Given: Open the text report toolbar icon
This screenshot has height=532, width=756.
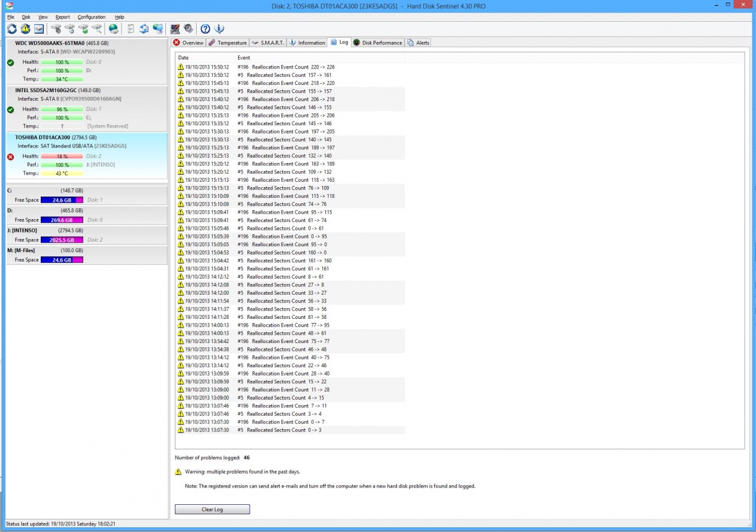Looking at the screenshot, I should [x=131, y=29].
